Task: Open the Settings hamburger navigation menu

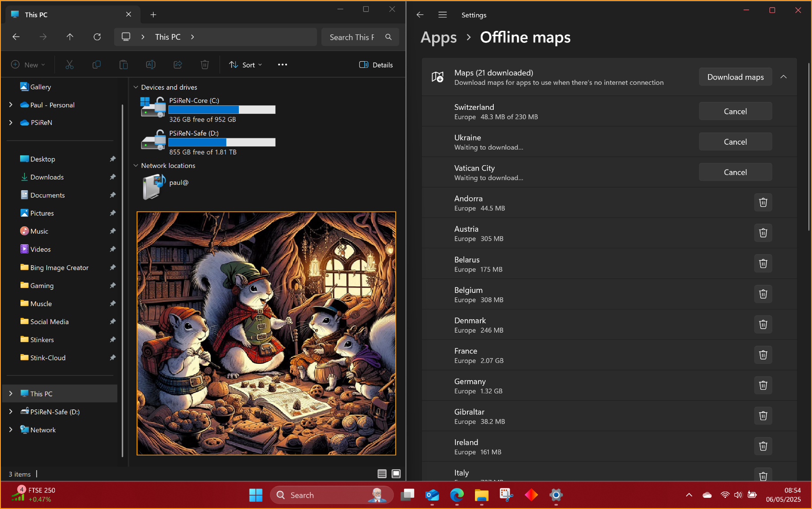Action: click(x=442, y=15)
